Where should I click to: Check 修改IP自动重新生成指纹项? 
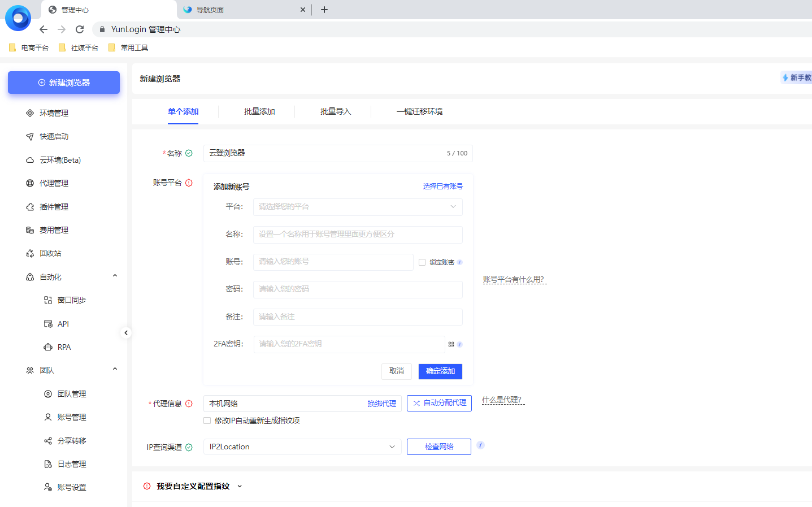tap(207, 420)
